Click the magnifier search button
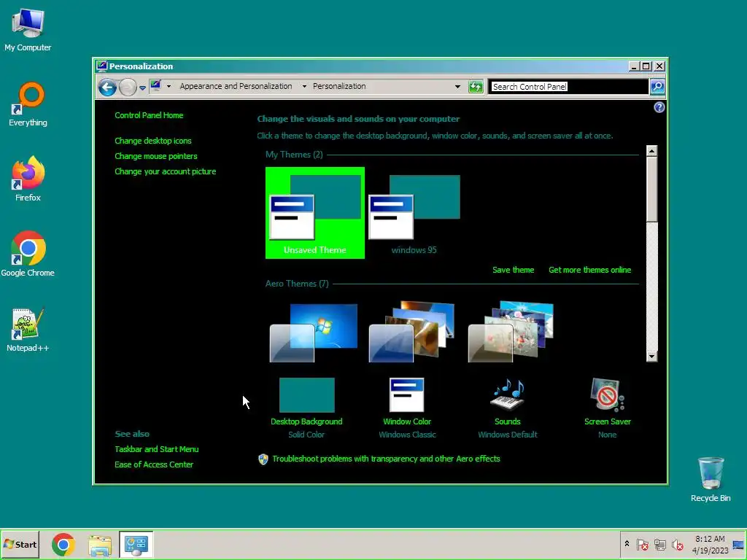 [657, 87]
